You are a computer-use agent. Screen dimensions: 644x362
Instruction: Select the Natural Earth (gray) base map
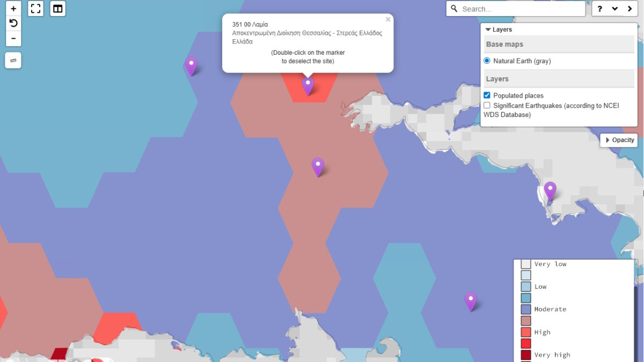point(487,61)
